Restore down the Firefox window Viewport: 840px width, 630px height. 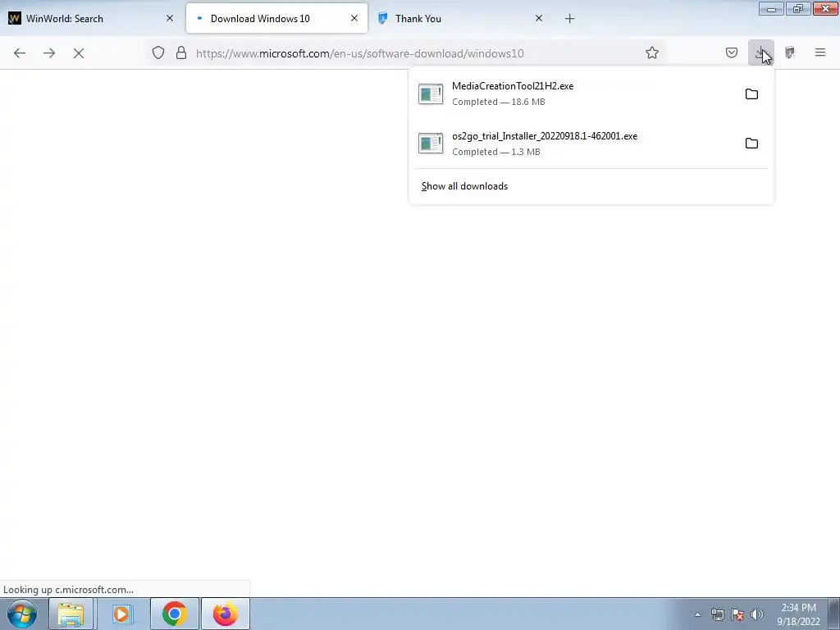(798, 9)
